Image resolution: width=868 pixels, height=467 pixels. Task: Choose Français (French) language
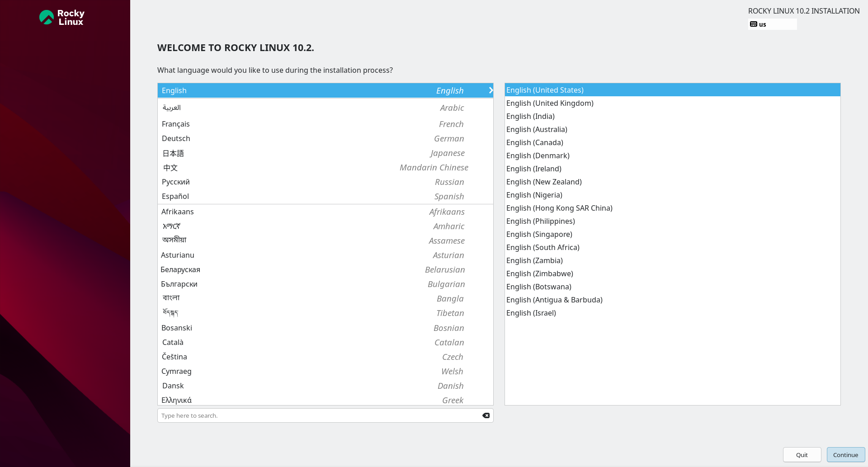(325, 124)
